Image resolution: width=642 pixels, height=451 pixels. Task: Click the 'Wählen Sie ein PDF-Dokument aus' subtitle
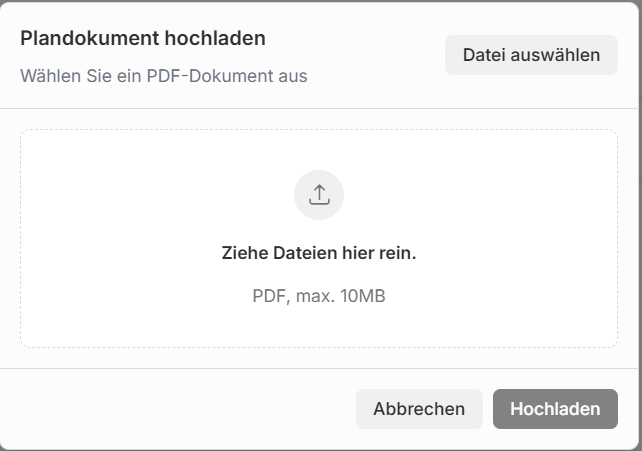[164, 75]
